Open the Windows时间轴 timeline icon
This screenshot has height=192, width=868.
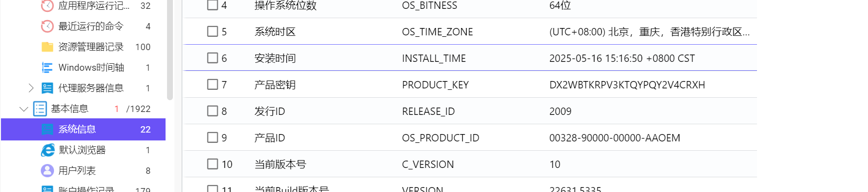pyautogui.click(x=47, y=67)
